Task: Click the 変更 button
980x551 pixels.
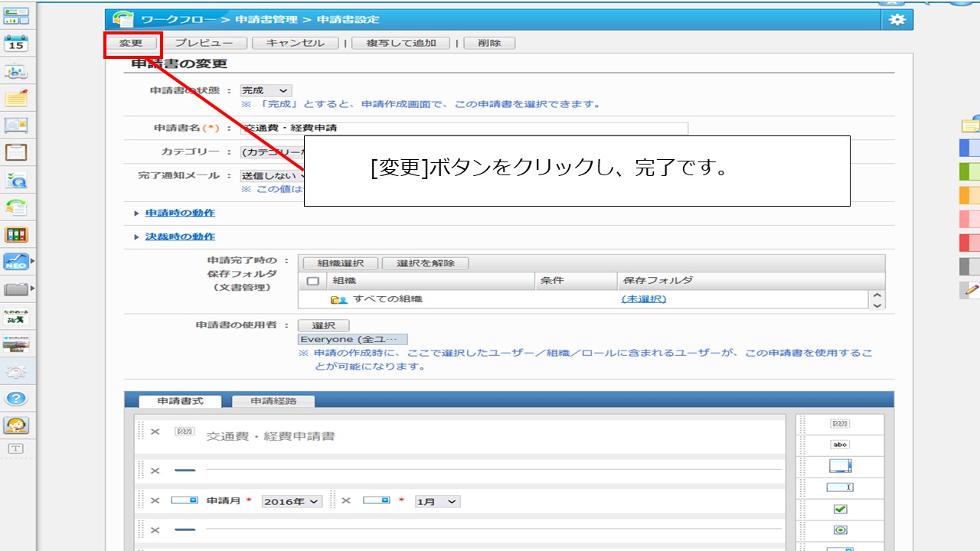Action: (132, 43)
